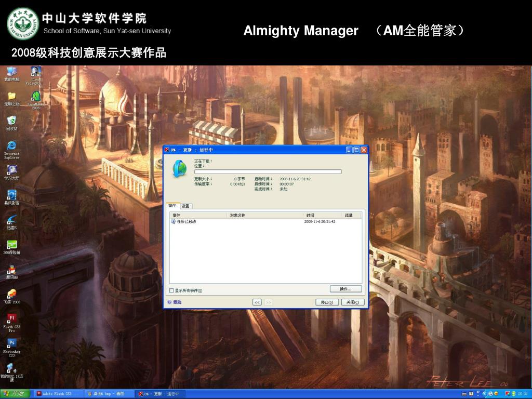
Task: Open 我的电脑 desktop icon
Action: coord(11,74)
